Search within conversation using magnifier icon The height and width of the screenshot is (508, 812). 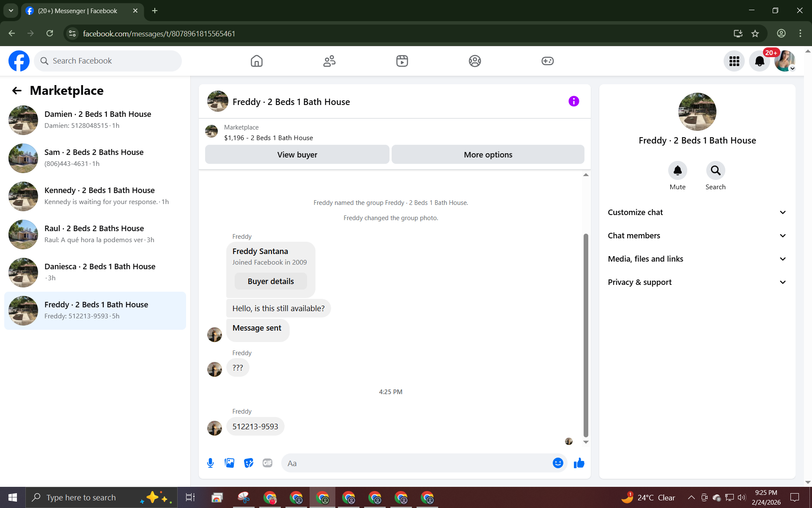pyautogui.click(x=715, y=171)
